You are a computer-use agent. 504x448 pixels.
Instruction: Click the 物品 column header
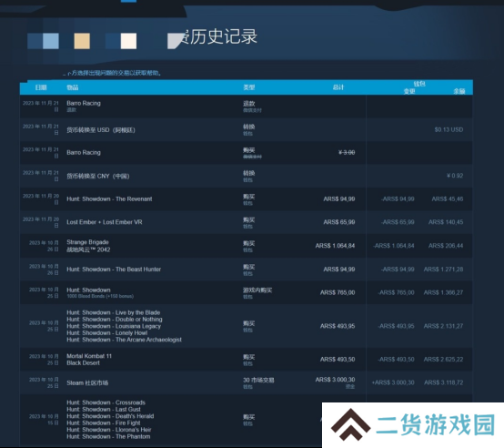tap(73, 87)
